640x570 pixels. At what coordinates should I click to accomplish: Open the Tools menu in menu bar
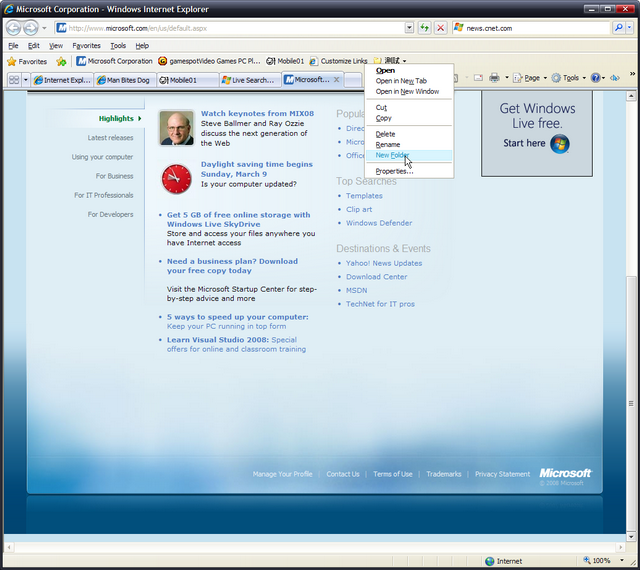118,46
